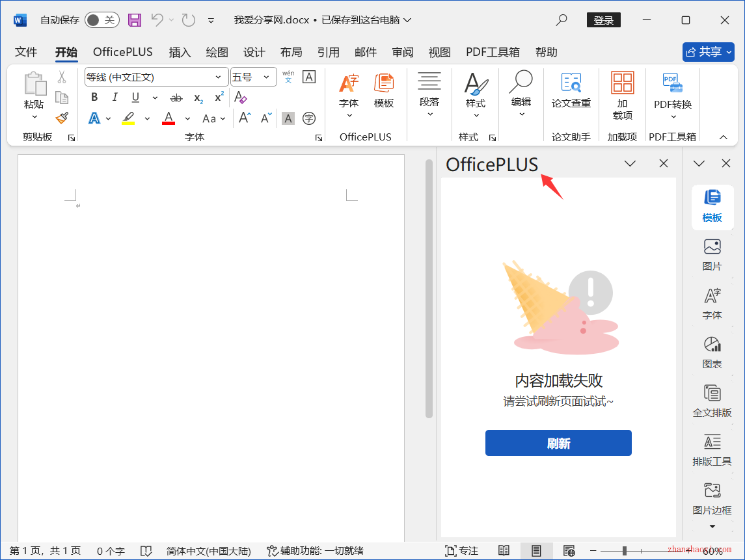The height and width of the screenshot is (560, 745).
Task: Click the grow font size icon
Action: (245, 118)
